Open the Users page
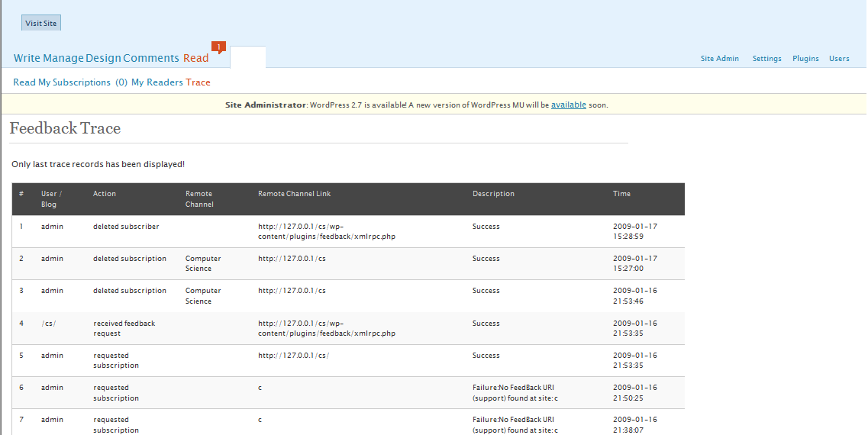This screenshot has width=868, height=435. click(839, 59)
